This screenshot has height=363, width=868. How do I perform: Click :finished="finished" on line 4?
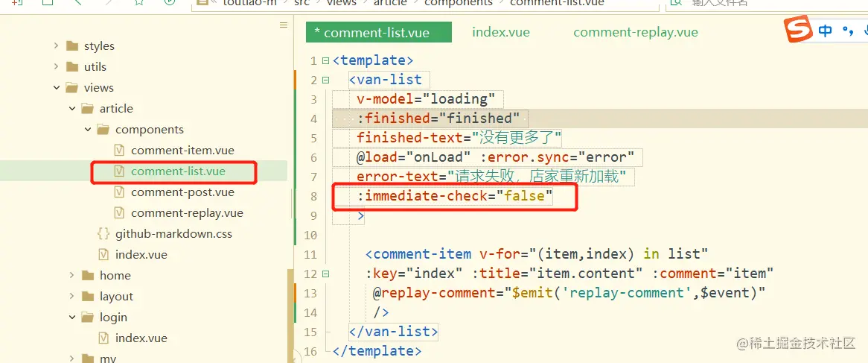[438, 119]
